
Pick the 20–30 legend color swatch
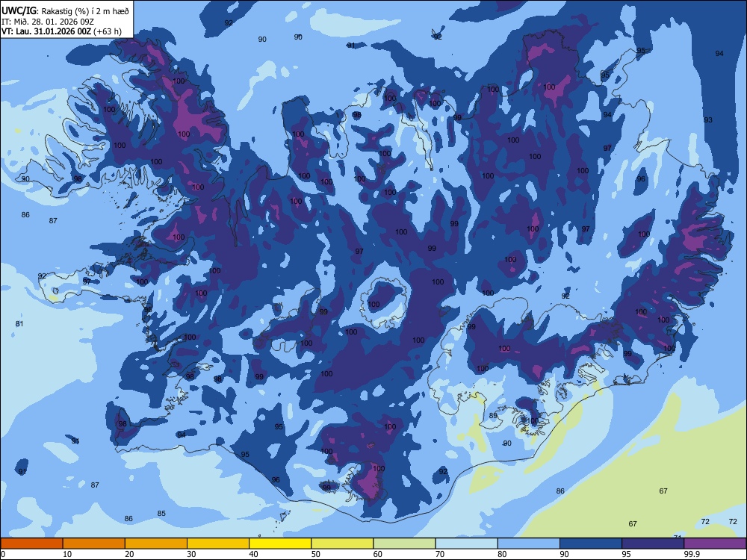[156, 544]
